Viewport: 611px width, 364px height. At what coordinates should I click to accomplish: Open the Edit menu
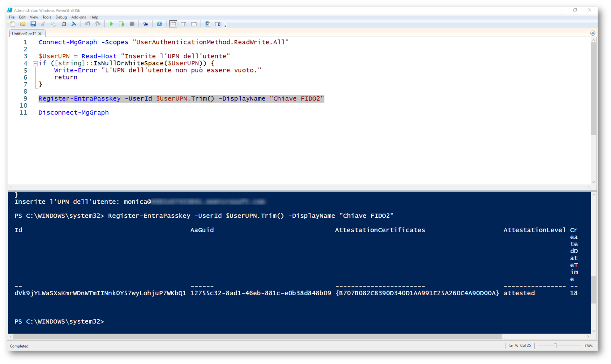tap(22, 17)
